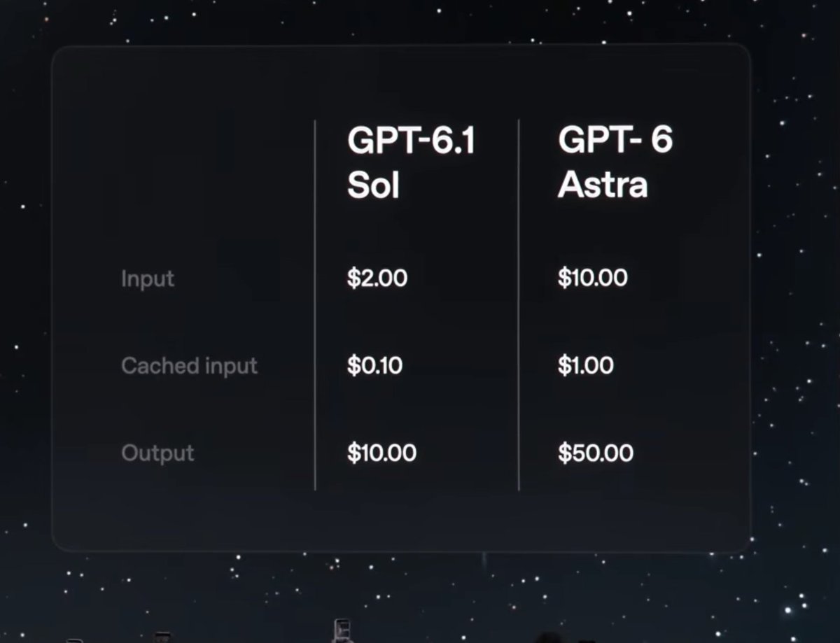Image resolution: width=840 pixels, height=643 pixels.
Task: Click the word Sol in the header
Action: click(373, 186)
